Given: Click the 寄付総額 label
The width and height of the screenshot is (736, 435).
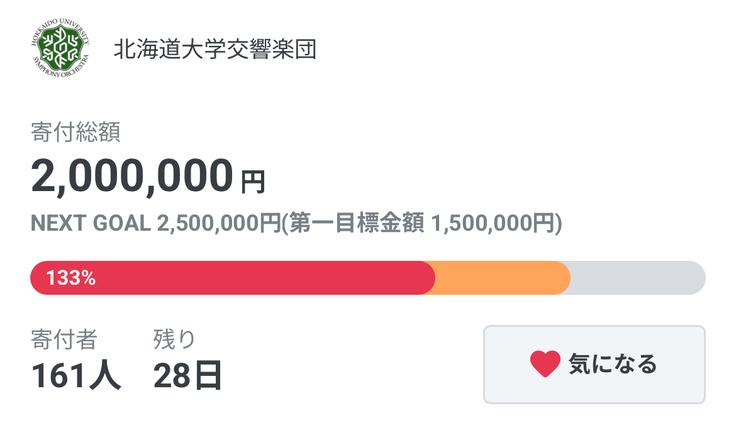Looking at the screenshot, I should [76, 130].
